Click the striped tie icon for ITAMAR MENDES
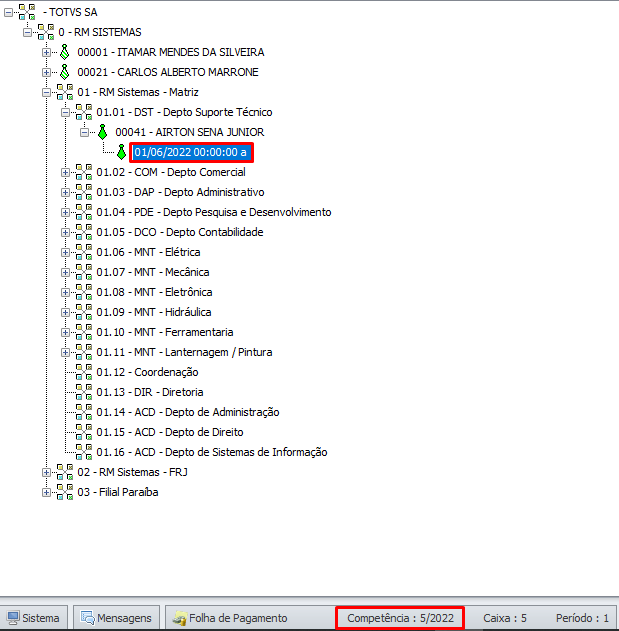 (64, 52)
